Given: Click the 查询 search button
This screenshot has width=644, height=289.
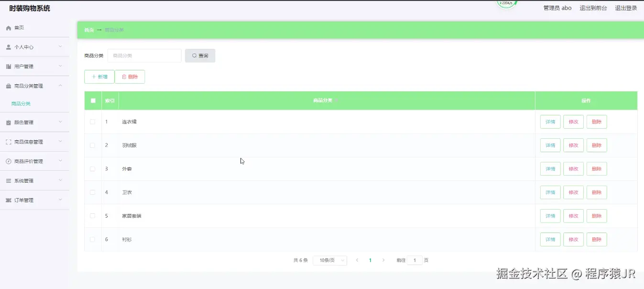Looking at the screenshot, I should click(x=200, y=56).
